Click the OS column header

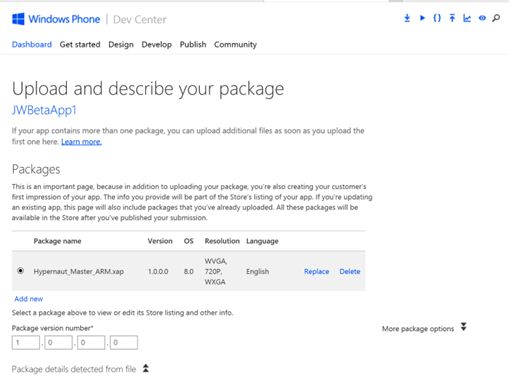pos(189,241)
